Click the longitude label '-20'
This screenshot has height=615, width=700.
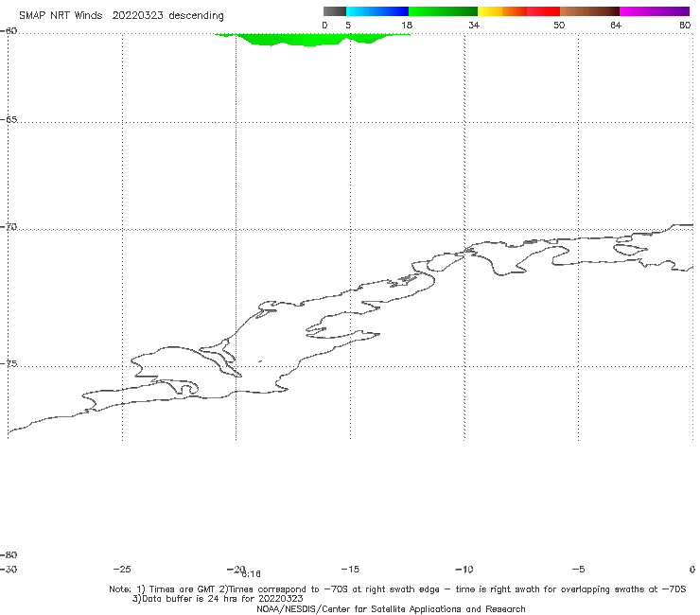[x=236, y=570]
